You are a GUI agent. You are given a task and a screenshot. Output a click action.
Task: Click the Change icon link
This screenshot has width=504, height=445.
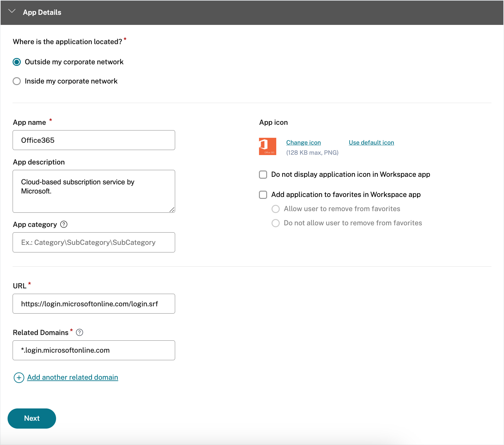point(303,143)
